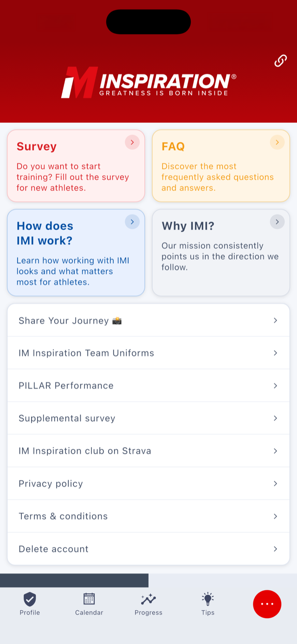Open IM Inspiration club on Strava
This screenshot has height=644, width=297.
tap(148, 451)
